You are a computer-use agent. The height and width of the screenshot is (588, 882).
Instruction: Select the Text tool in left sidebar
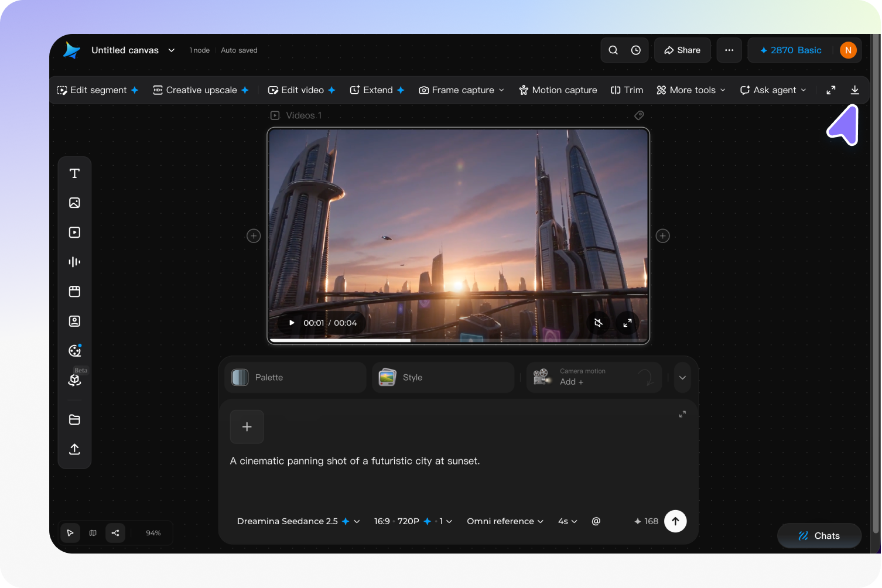coord(74,173)
